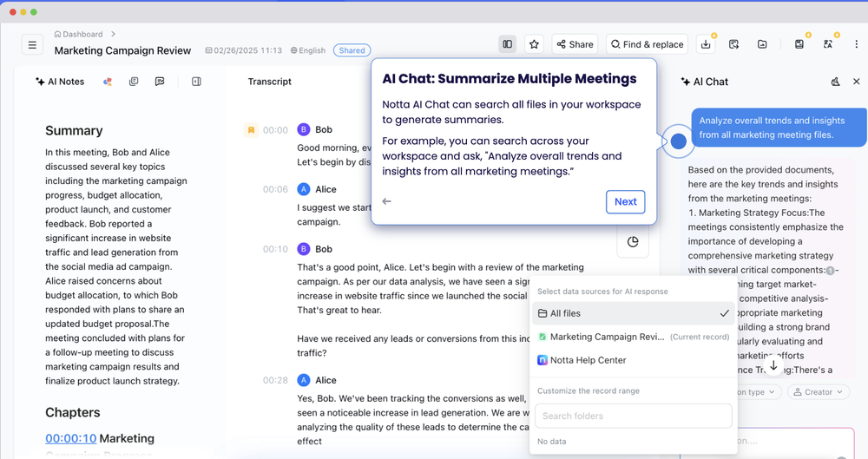Click the breadcrumb chevron after Dashboard
The image size is (868, 459).
113,35
